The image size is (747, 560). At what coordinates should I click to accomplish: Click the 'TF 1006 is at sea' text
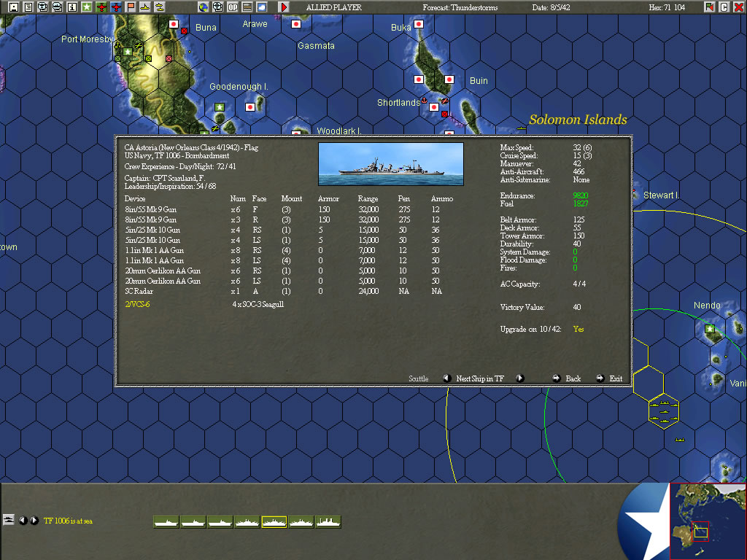click(68, 521)
